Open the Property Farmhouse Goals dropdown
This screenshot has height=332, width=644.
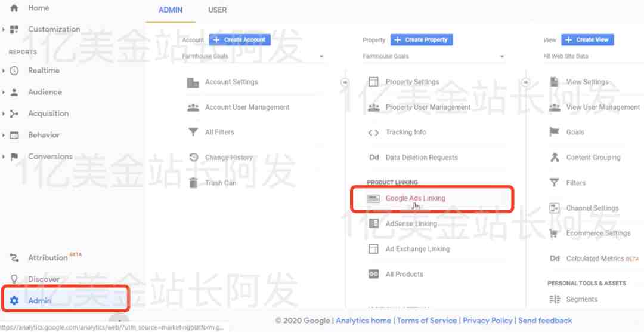434,56
